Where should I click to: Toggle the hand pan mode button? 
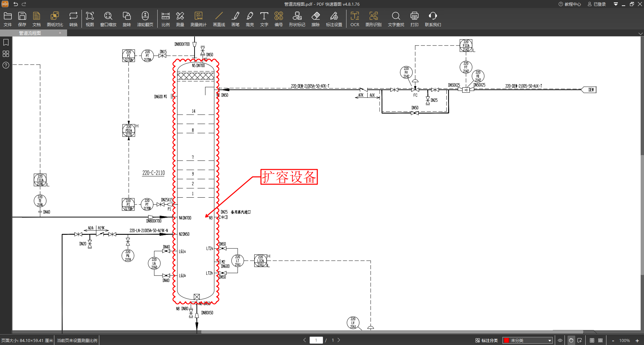(x=571, y=340)
